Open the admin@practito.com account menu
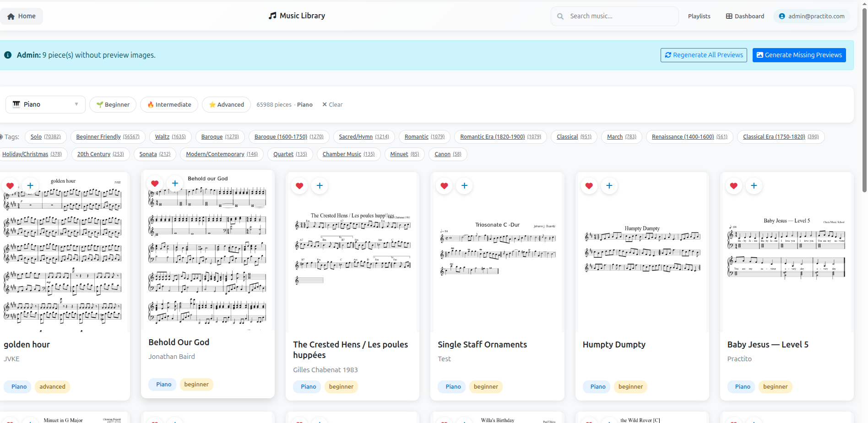 pyautogui.click(x=811, y=16)
